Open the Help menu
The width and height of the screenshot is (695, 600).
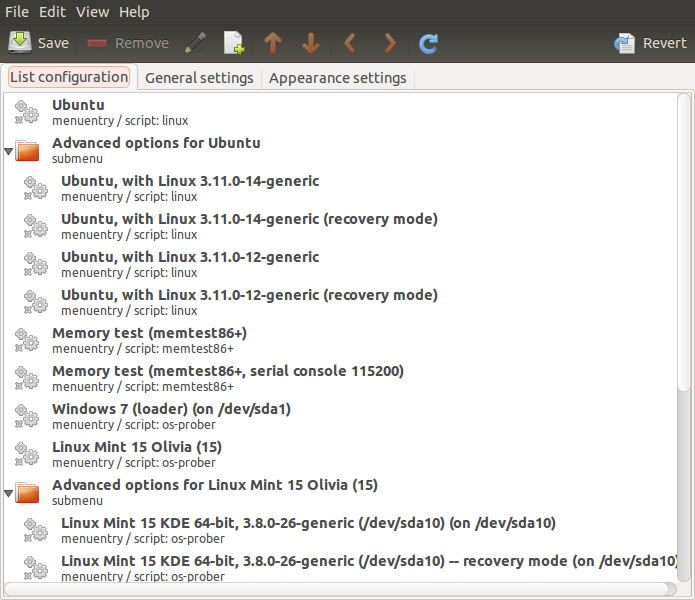[134, 12]
